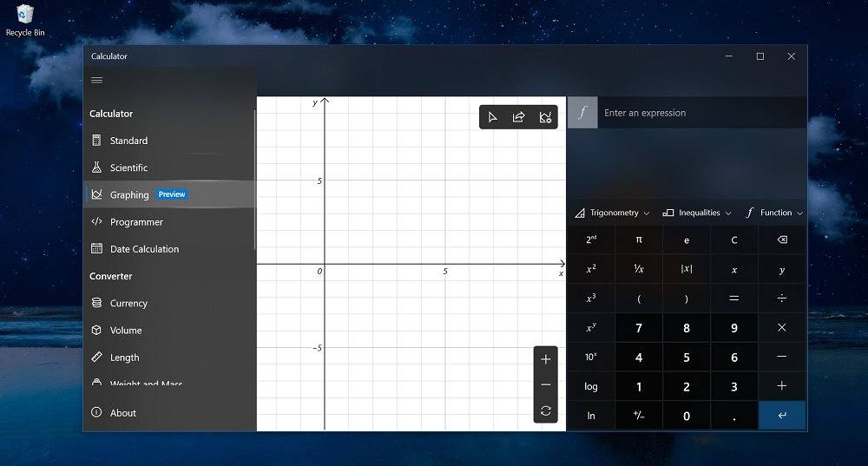Image resolution: width=868 pixels, height=466 pixels.
Task: Open the Length converter
Action: click(168, 358)
